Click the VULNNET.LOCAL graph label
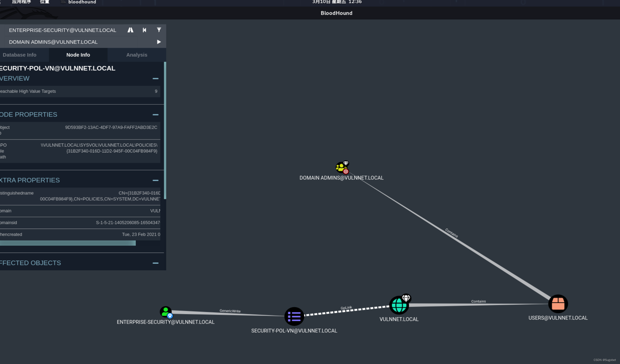 [x=399, y=319]
